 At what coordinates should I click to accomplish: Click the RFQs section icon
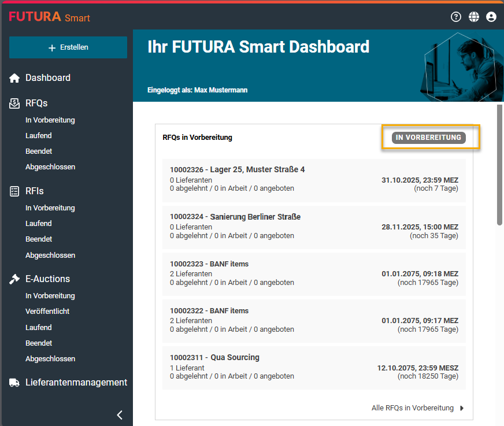tap(14, 103)
